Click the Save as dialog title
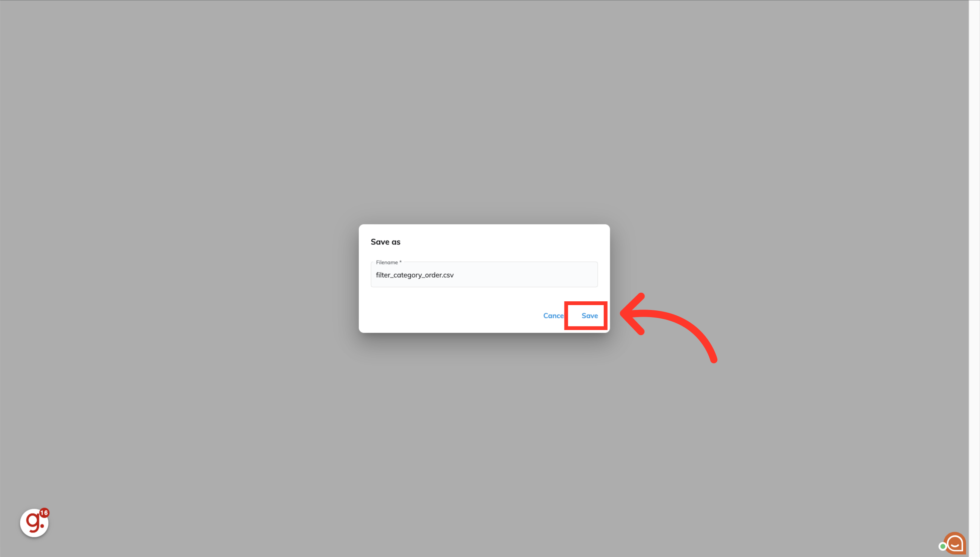Viewport: 980px width, 557px height. [x=386, y=242]
